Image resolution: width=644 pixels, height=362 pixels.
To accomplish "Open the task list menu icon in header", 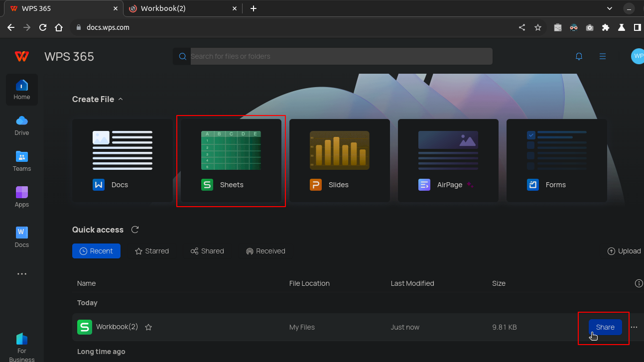I will tap(603, 56).
